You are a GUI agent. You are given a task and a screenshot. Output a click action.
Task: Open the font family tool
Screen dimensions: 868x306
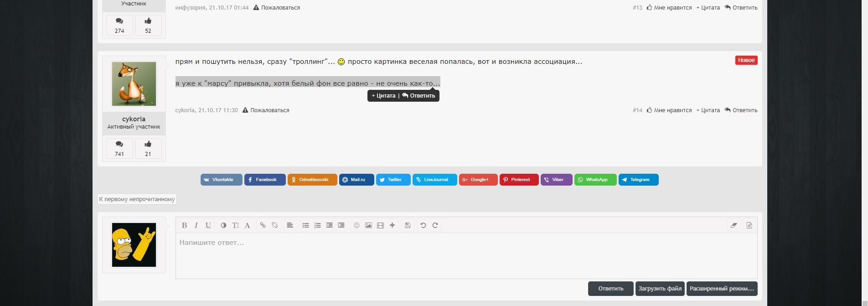(247, 225)
